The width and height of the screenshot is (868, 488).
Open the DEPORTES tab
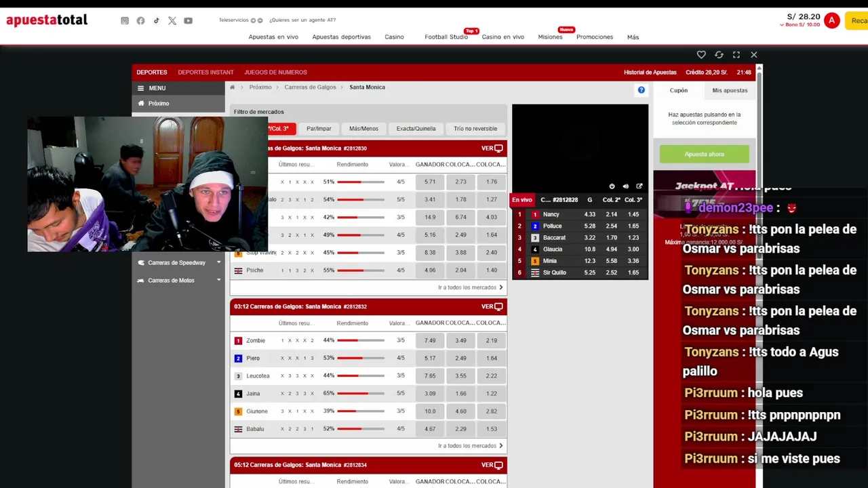coord(152,73)
